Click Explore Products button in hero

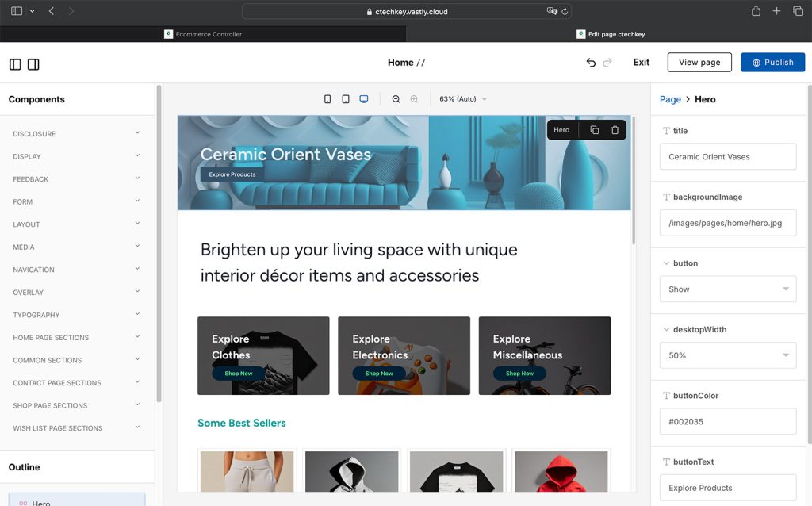(232, 174)
